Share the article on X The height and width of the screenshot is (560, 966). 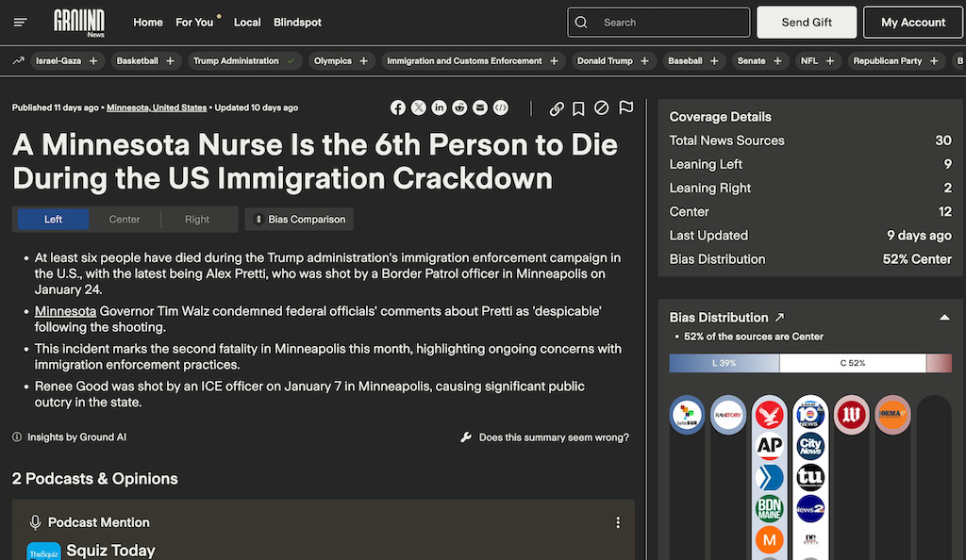coord(418,107)
